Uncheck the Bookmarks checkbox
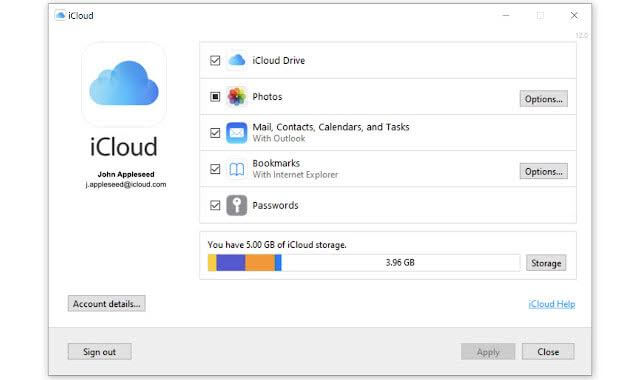The height and width of the screenshot is (380, 640). tap(215, 169)
